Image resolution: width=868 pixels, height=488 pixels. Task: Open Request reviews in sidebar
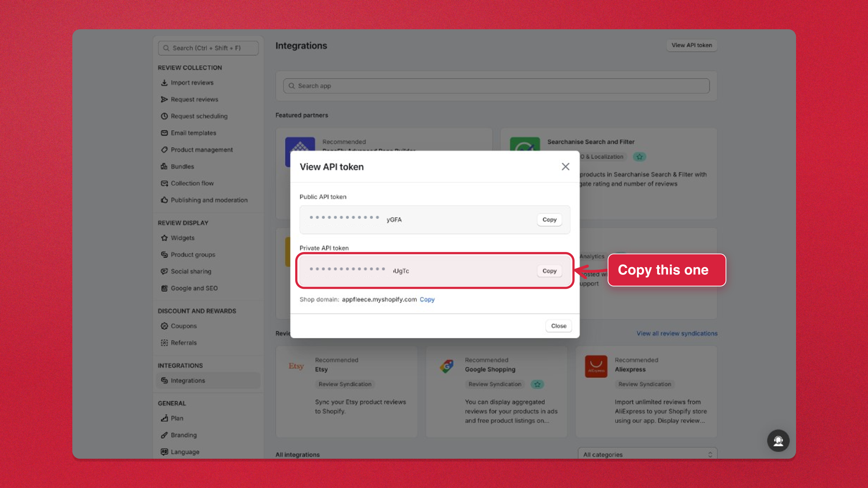[195, 99]
